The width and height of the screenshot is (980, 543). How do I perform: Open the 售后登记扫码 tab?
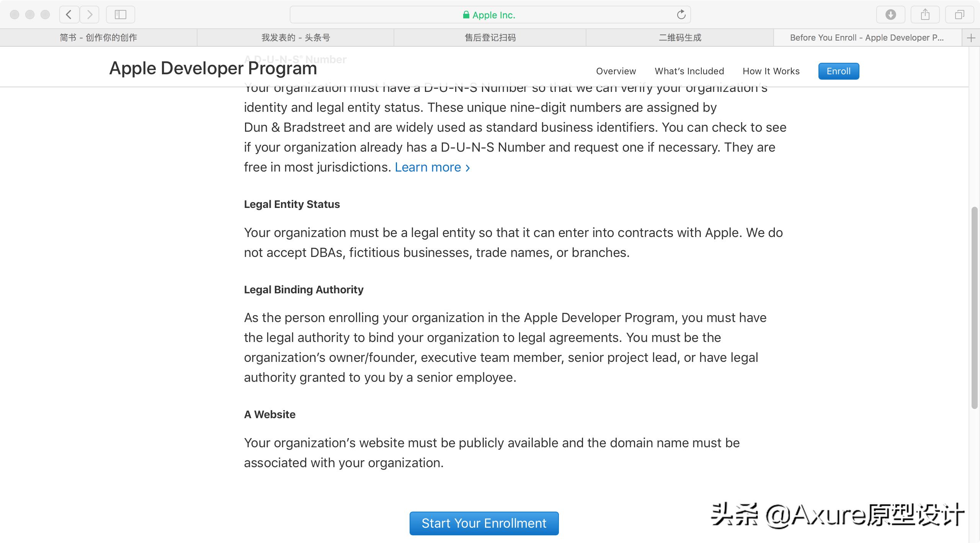point(490,38)
